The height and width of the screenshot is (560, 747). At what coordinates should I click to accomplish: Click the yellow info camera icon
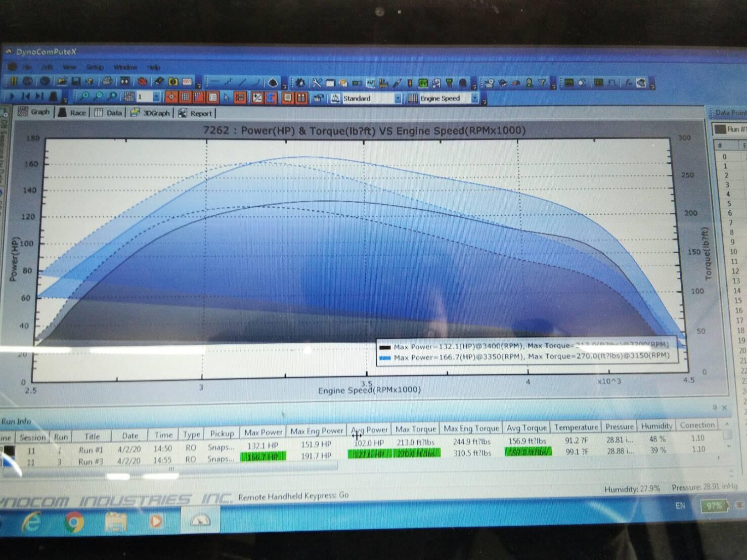(x=173, y=81)
